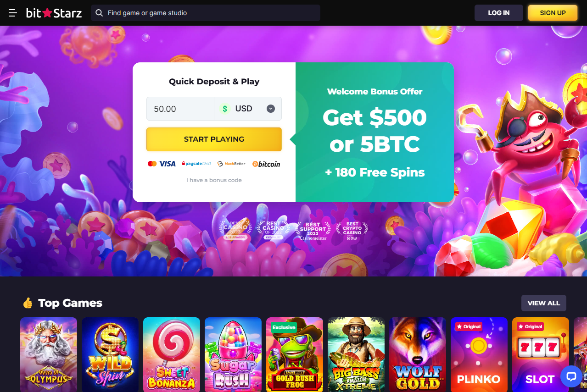
Task: Click the paysafecard payment logo
Action: point(196,164)
